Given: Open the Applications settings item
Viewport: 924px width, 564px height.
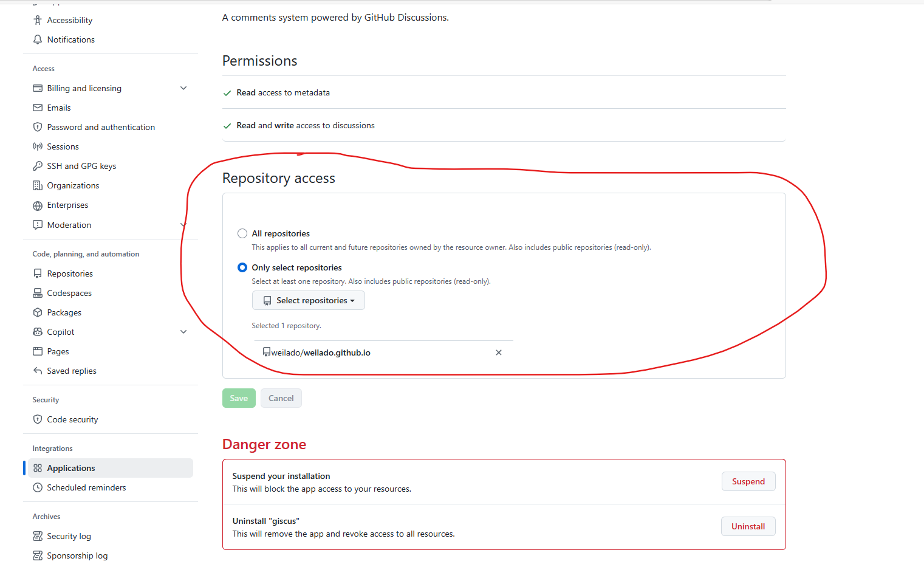Looking at the screenshot, I should pos(111,468).
